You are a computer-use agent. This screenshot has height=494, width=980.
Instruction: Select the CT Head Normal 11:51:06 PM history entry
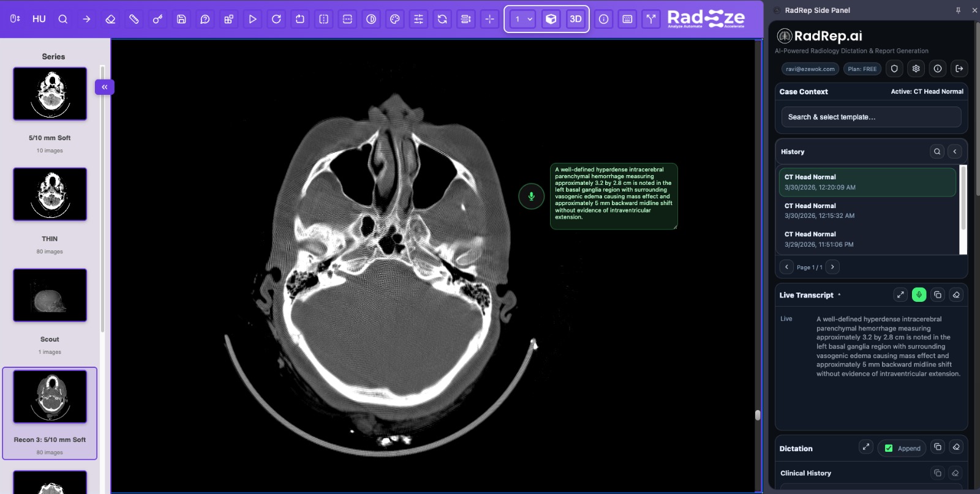click(x=867, y=239)
